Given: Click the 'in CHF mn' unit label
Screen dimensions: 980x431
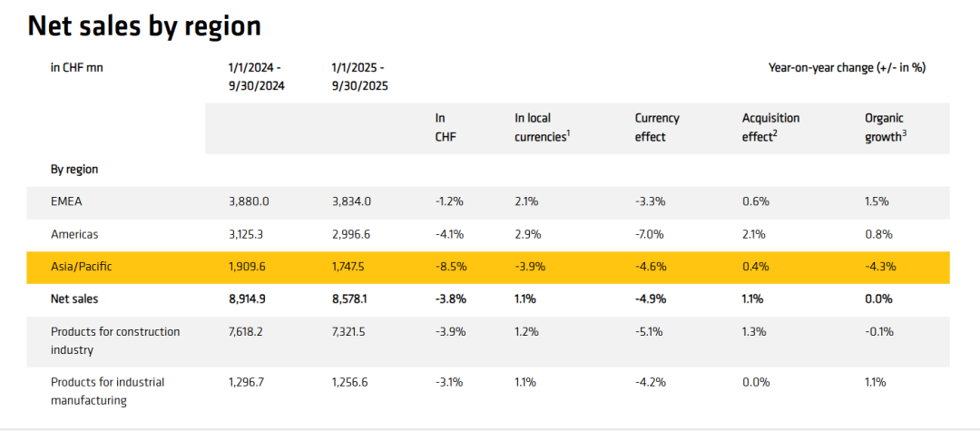Looking at the screenshot, I should 77,67.
